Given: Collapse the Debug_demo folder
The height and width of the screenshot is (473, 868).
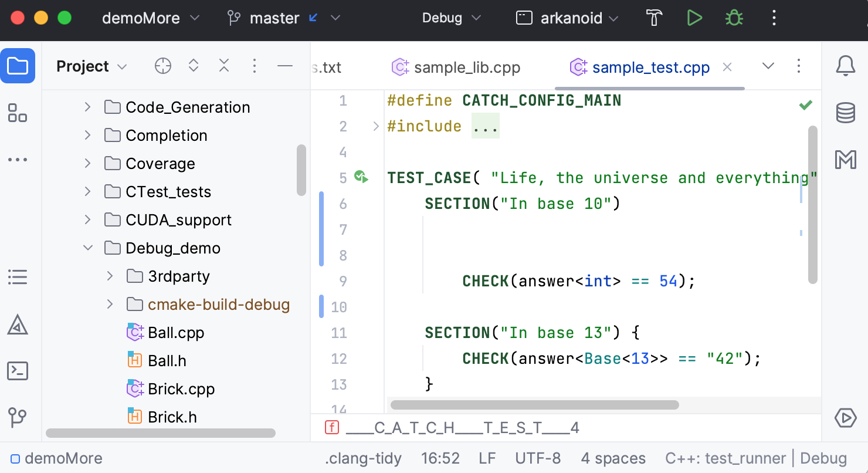Looking at the screenshot, I should (87, 248).
